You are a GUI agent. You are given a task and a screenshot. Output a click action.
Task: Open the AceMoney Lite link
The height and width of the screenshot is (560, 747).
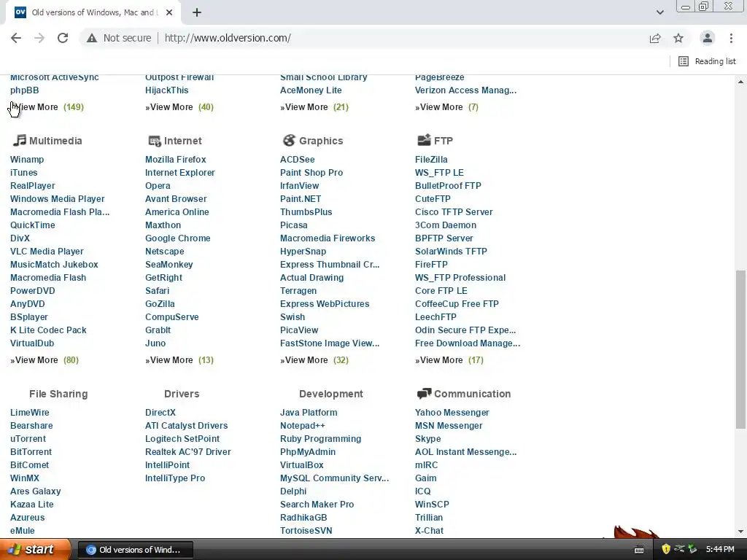point(311,90)
